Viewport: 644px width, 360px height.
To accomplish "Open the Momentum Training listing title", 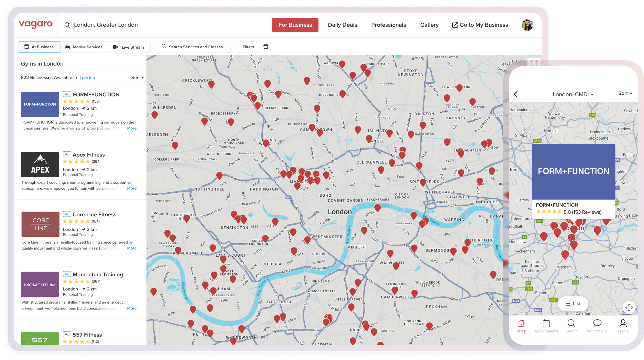I will pyautogui.click(x=98, y=274).
